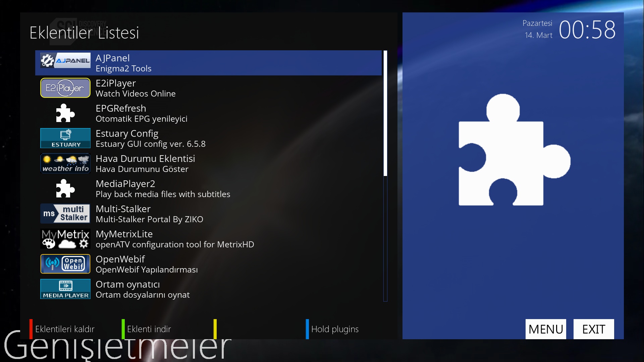644x362 pixels.
Task: Click the '14. Mart' date label
Action: pyautogui.click(x=538, y=35)
